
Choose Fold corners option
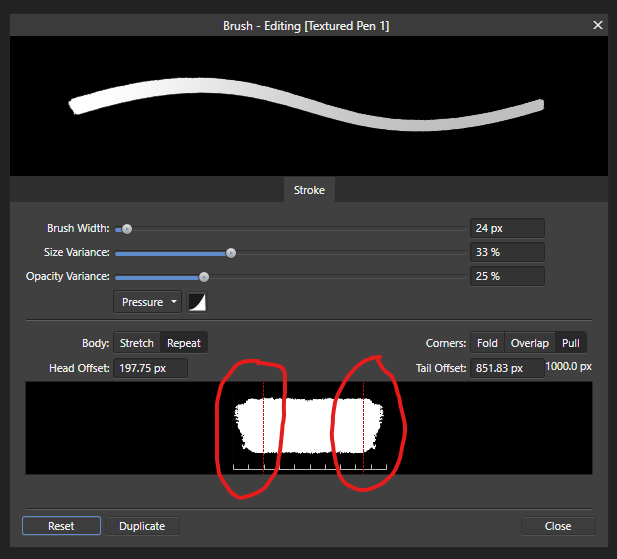[x=487, y=343]
